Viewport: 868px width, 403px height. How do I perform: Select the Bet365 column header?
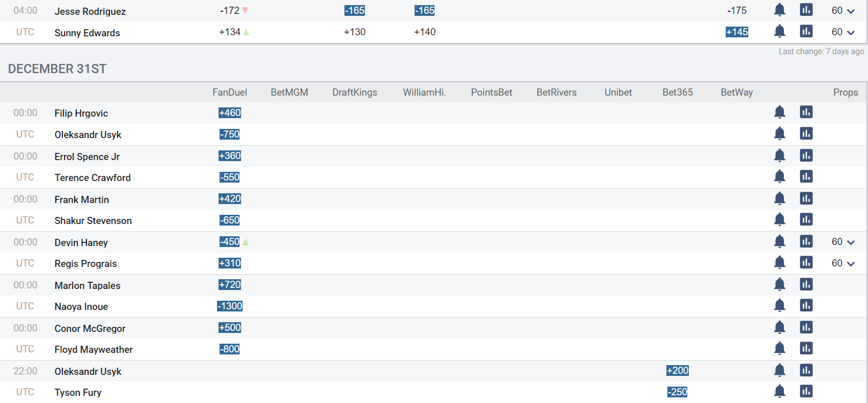[678, 93]
